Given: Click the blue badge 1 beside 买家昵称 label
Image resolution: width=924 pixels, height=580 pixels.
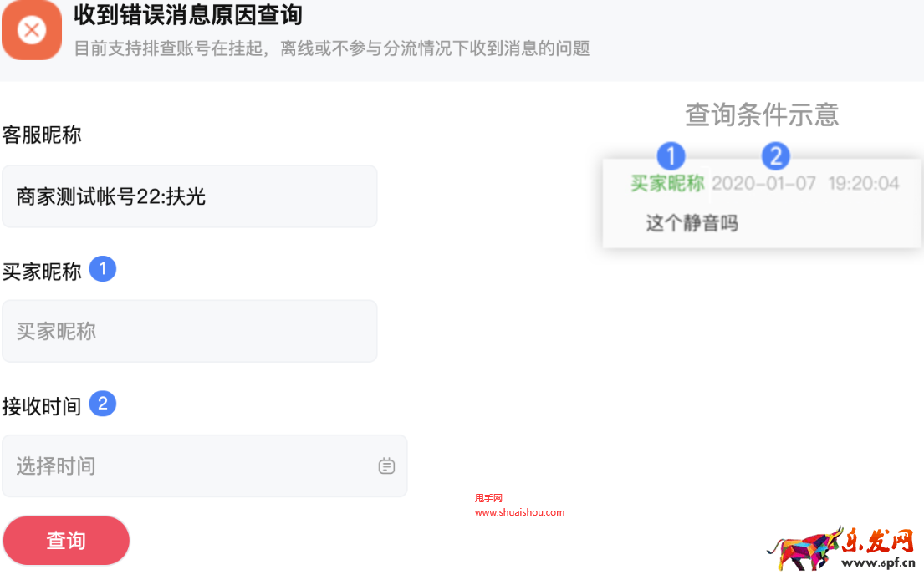Looking at the screenshot, I should (104, 267).
